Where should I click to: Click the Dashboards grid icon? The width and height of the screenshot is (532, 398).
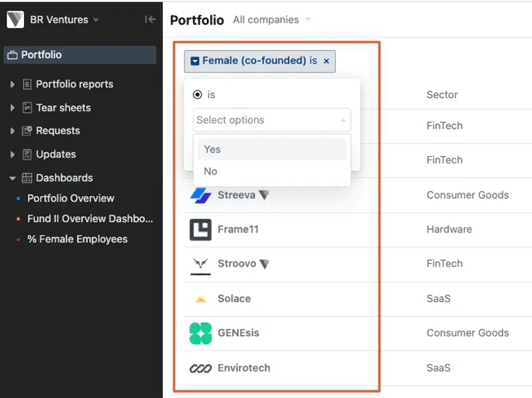point(27,178)
